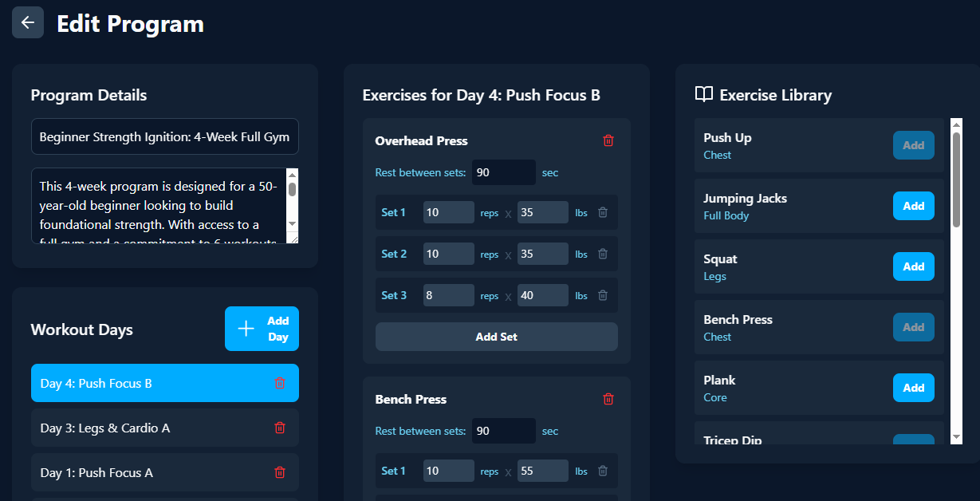Add Jumping Jacks from the library

914,206
